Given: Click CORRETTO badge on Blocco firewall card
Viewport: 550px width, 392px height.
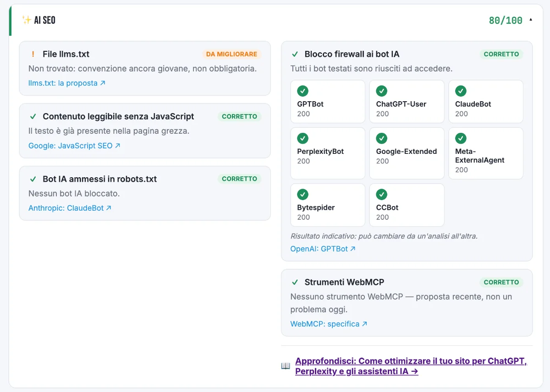Looking at the screenshot, I should pos(501,54).
